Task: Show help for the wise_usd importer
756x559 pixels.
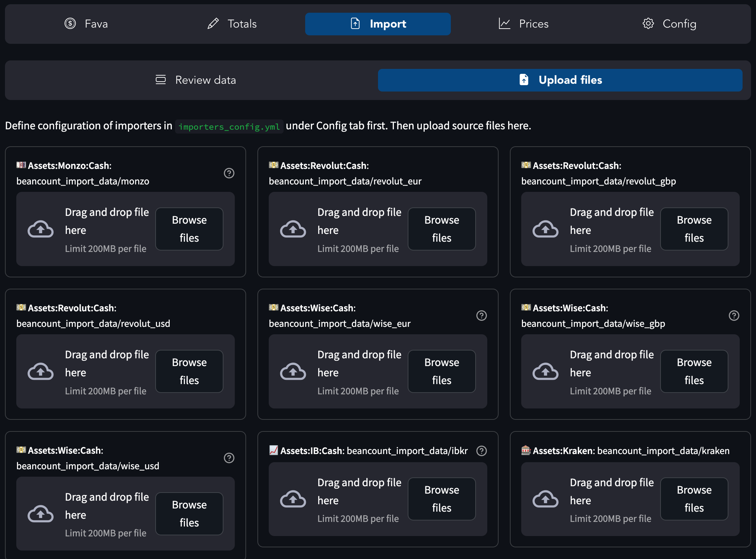Action: click(x=229, y=458)
